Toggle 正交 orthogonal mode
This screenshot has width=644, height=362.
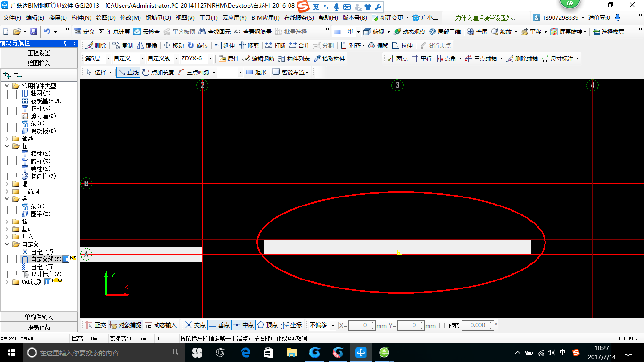96,325
